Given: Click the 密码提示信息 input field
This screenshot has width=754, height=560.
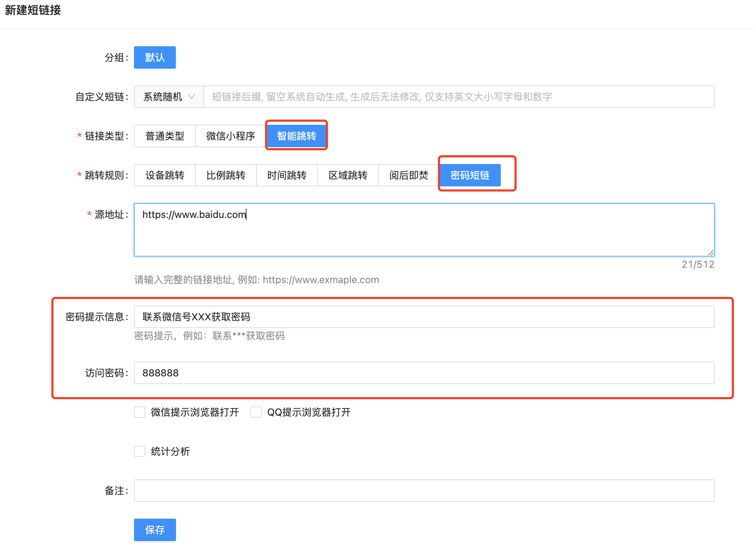Looking at the screenshot, I should tap(424, 317).
